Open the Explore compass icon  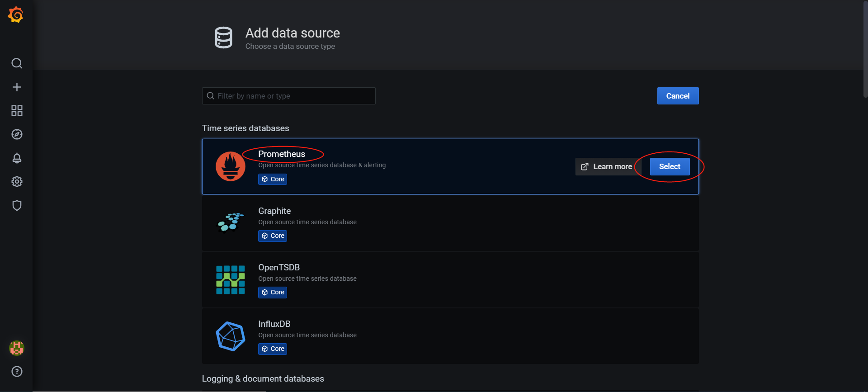(17, 134)
